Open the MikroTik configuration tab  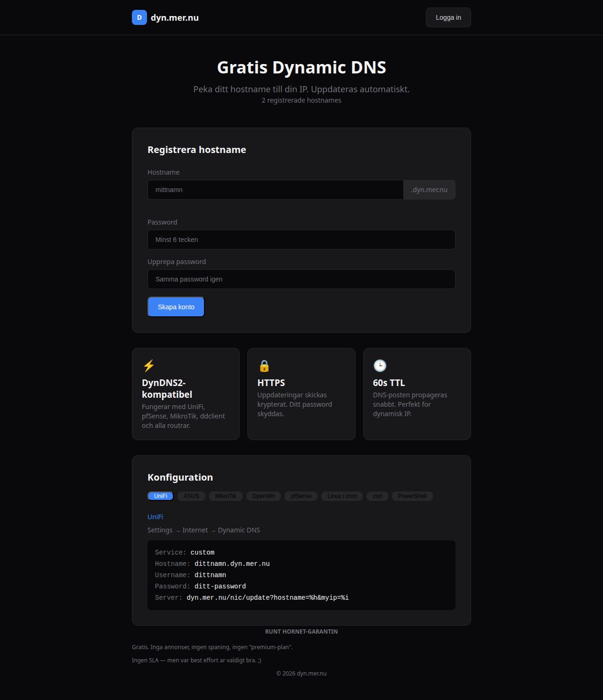pos(226,496)
